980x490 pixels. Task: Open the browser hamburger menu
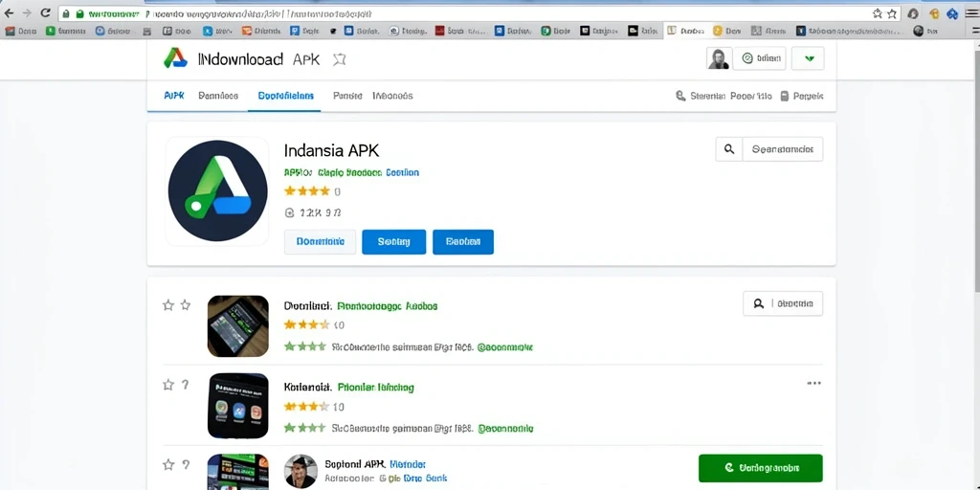(971, 13)
